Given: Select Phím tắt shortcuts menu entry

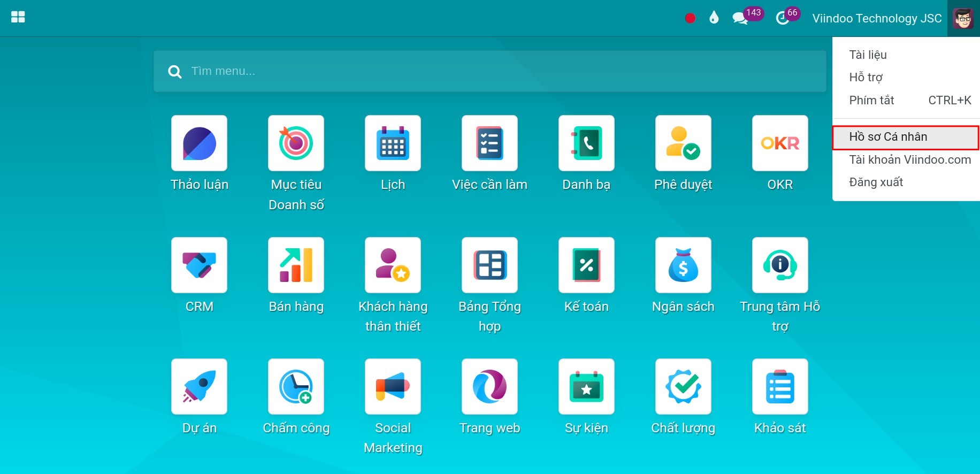Looking at the screenshot, I should pyautogui.click(x=906, y=100).
